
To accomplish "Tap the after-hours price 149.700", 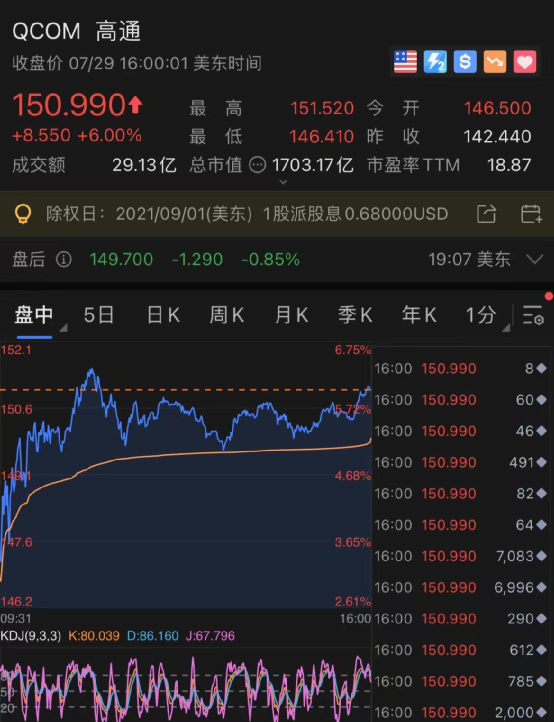I will pos(121,260).
